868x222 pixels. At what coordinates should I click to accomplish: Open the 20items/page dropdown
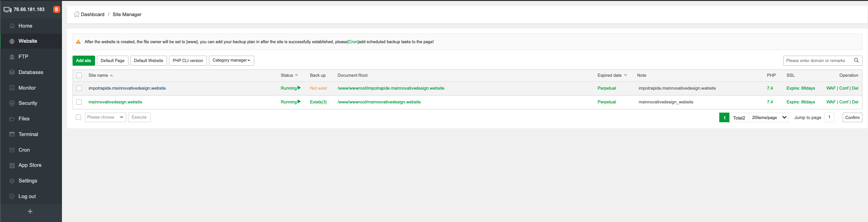pos(769,118)
